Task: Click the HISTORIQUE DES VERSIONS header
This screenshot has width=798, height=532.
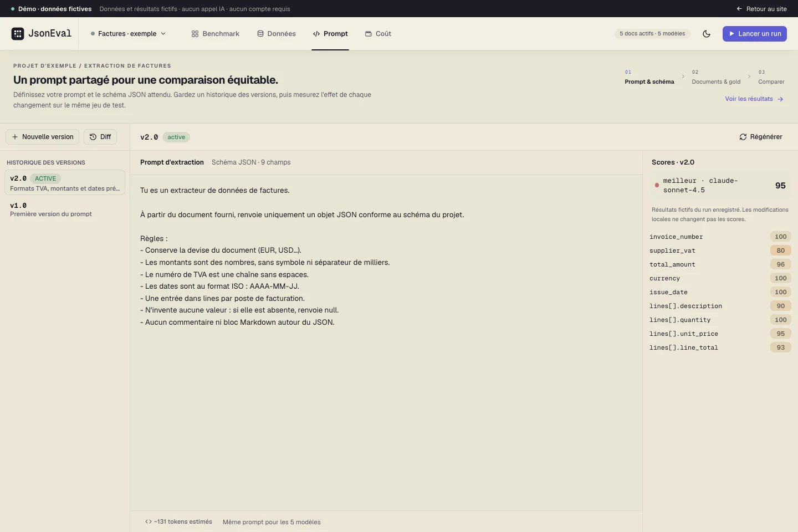Action: 46,163
